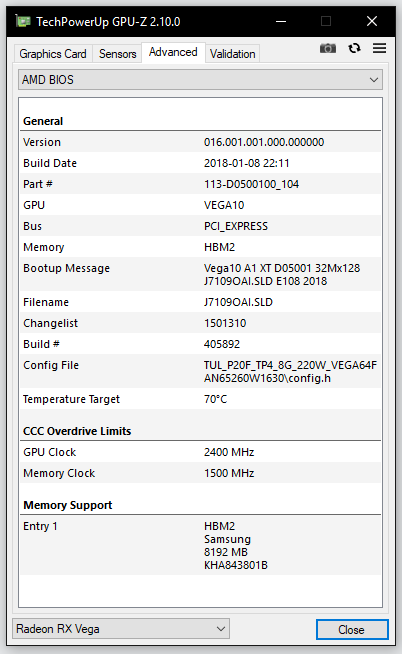Click the AMD BIOS dropdown arrow
The height and width of the screenshot is (654, 402).
374,80
